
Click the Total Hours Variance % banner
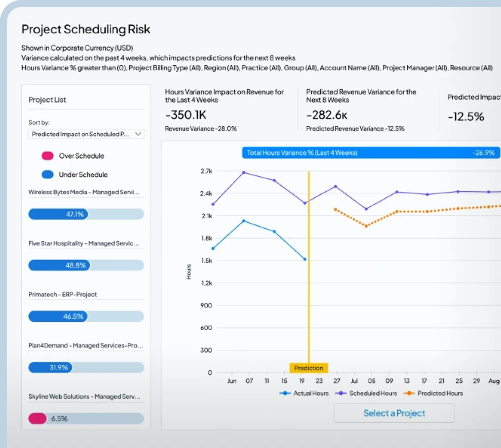[x=371, y=153]
